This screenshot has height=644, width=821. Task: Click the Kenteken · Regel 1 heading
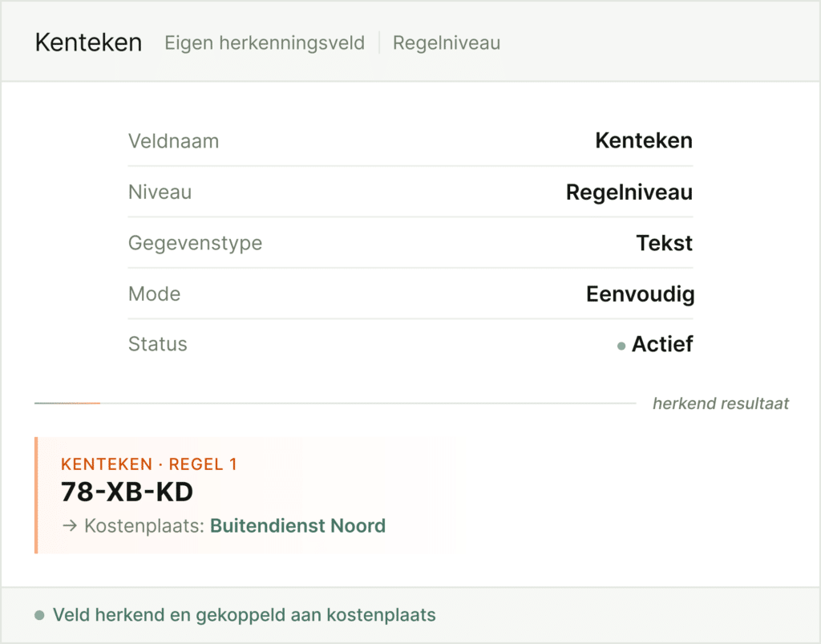(148, 464)
